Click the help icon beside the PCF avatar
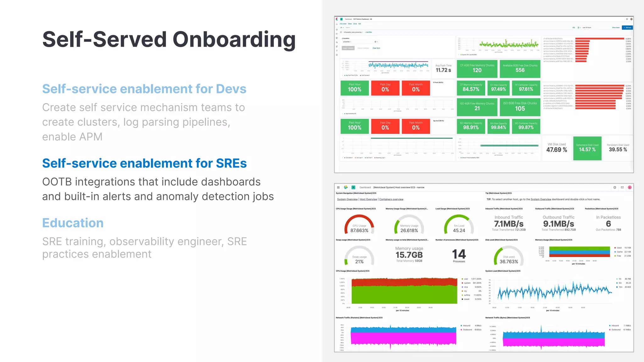The image size is (644, 362). (627, 19)
